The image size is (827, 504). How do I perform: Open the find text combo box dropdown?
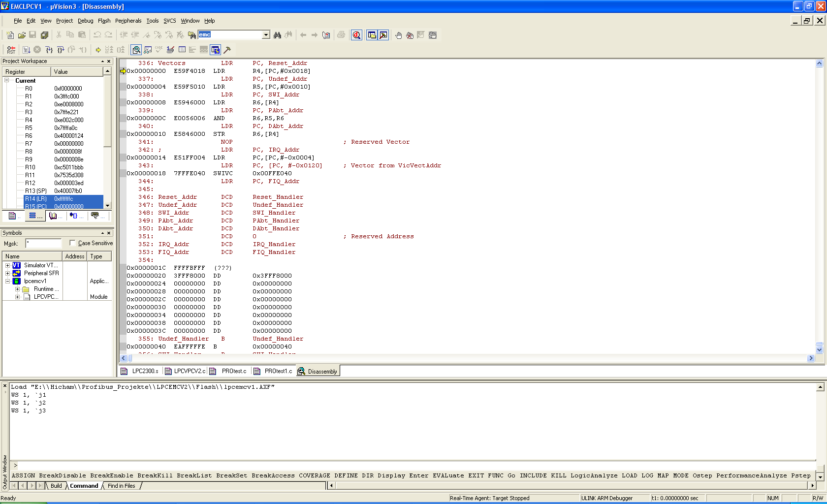pyautogui.click(x=266, y=34)
